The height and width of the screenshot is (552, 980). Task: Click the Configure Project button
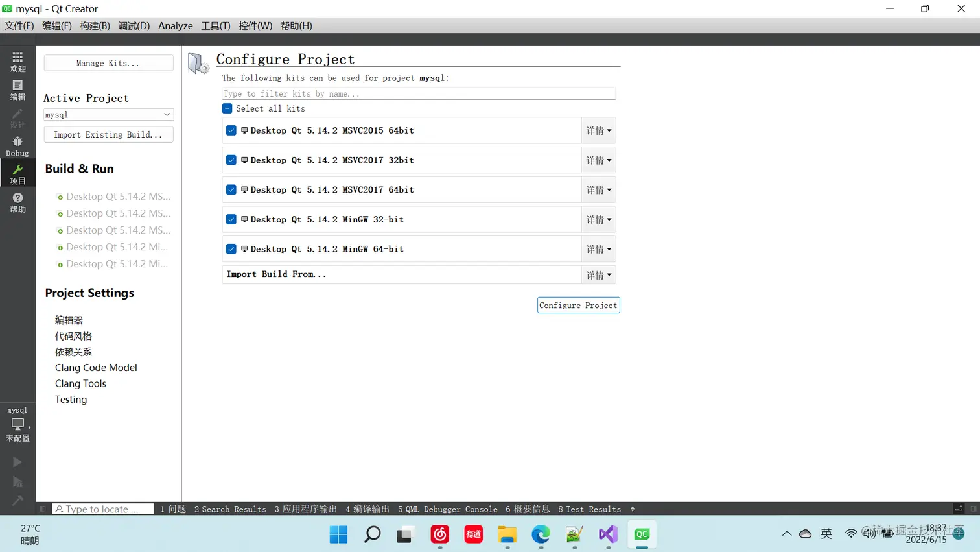coord(578,306)
